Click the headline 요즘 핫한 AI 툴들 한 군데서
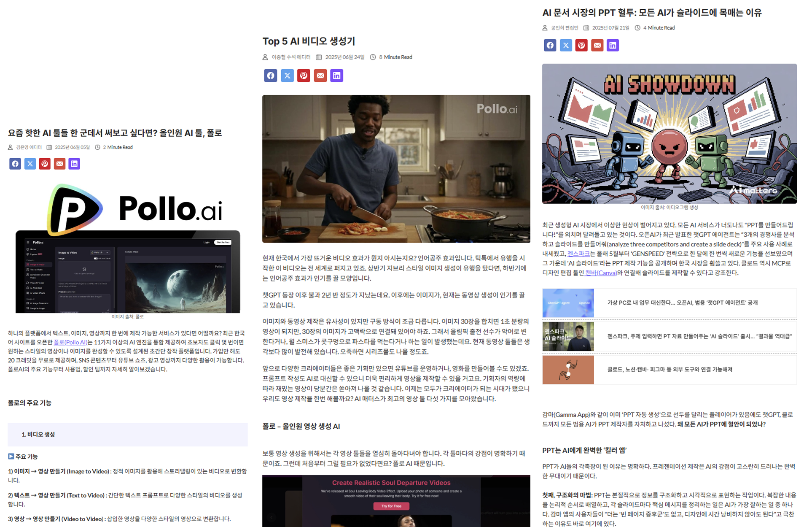Viewport: 812px width, 527px height. click(115, 133)
